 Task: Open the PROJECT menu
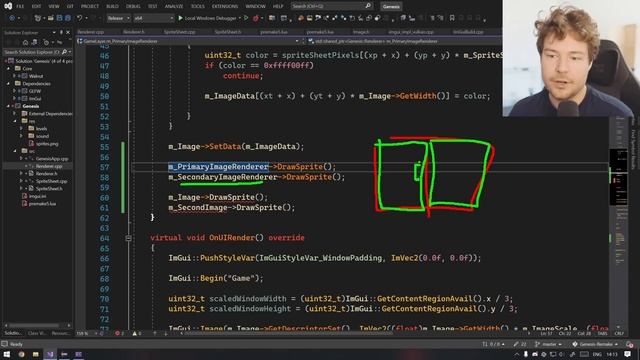[x=90, y=7]
